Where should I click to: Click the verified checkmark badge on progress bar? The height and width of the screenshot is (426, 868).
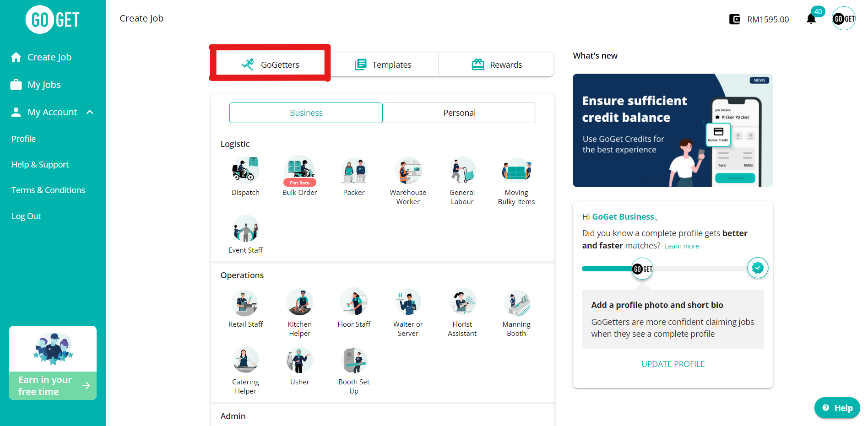pos(758,268)
